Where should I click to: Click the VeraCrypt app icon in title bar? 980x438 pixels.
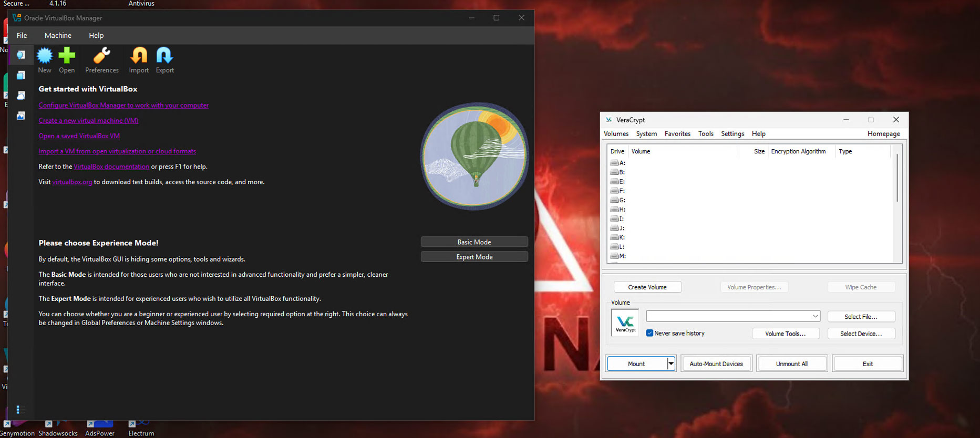609,120
